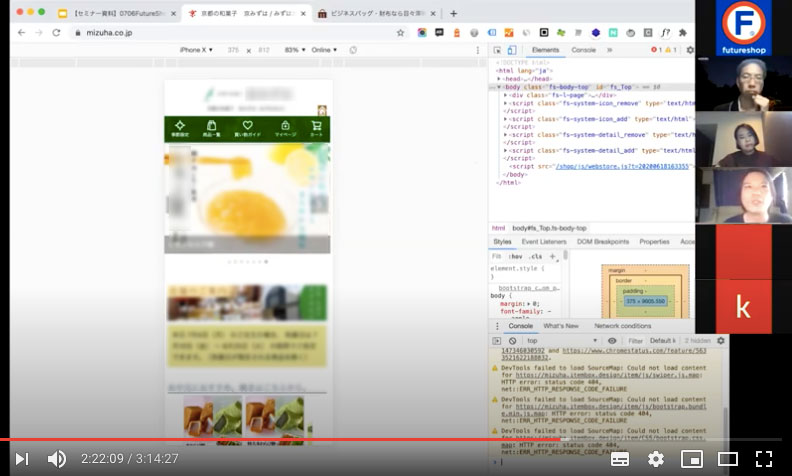Open What's New drawer tab
Screen dimensions: 792x476
click(x=561, y=326)
